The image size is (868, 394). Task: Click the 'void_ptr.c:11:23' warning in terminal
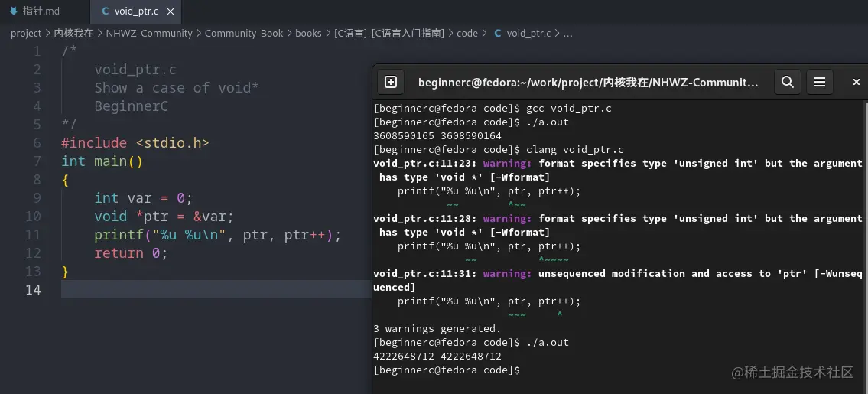click(618, 170)
